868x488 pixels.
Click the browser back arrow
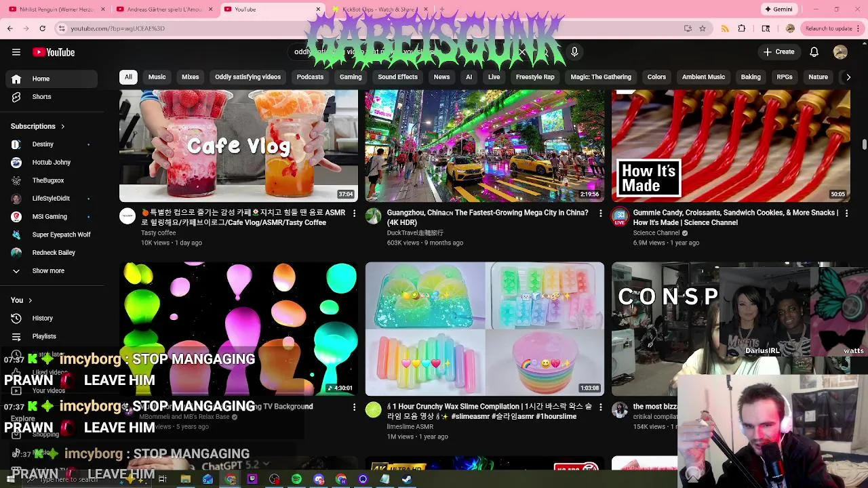(9, 28)
